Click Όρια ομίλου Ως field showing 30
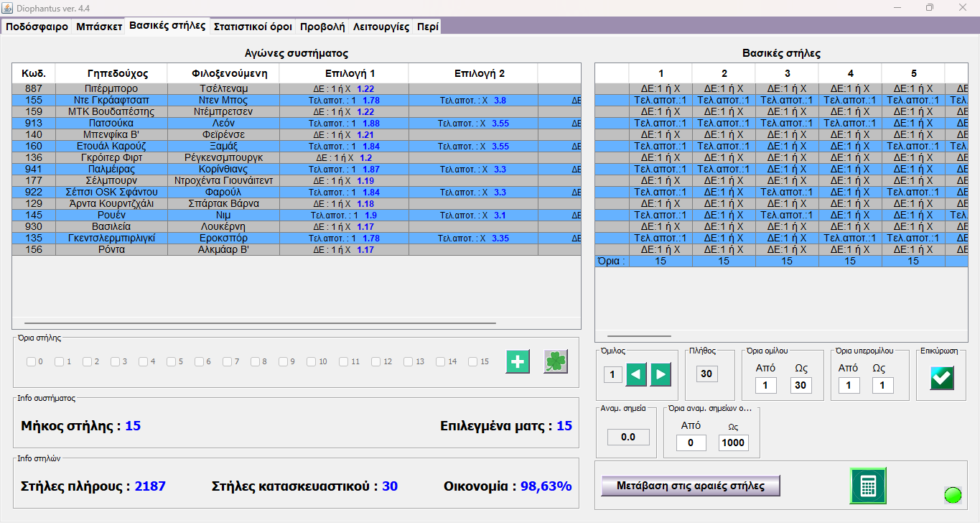Image resolution: width=980 pixels, height=523 pixels. coord(801,386)
